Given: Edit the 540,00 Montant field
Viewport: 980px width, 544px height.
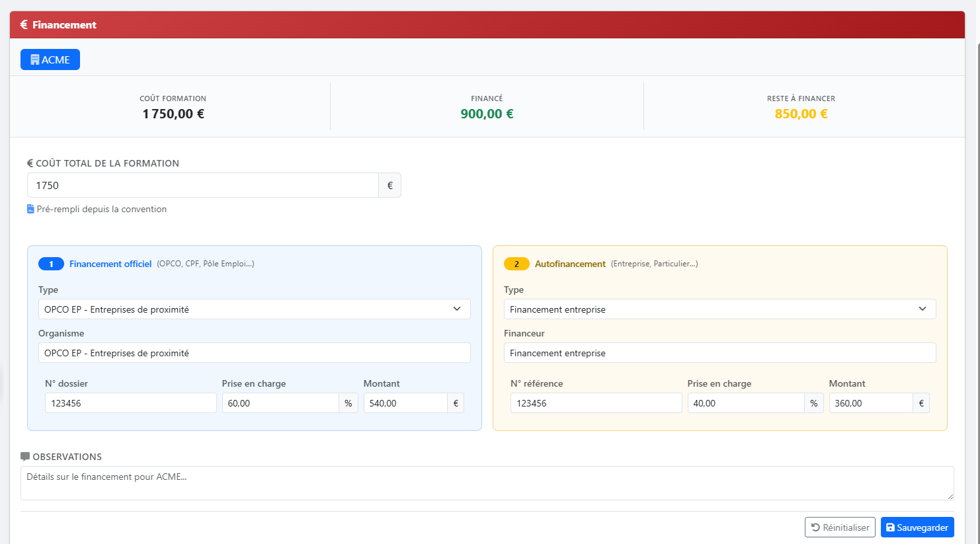Looking at the screenshot, I should click(405, 403).
